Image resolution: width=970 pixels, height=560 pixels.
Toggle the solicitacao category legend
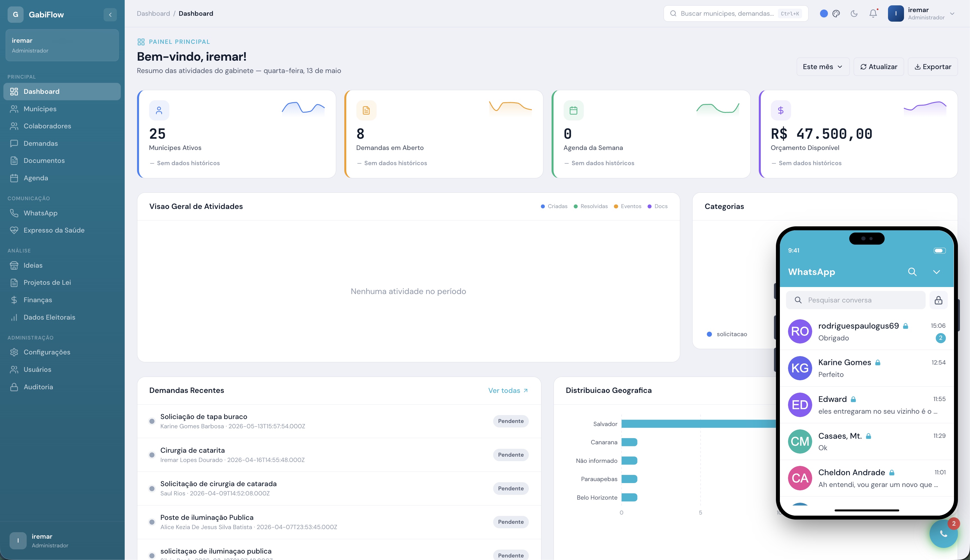pyautogui.click(x=727, y=334)
